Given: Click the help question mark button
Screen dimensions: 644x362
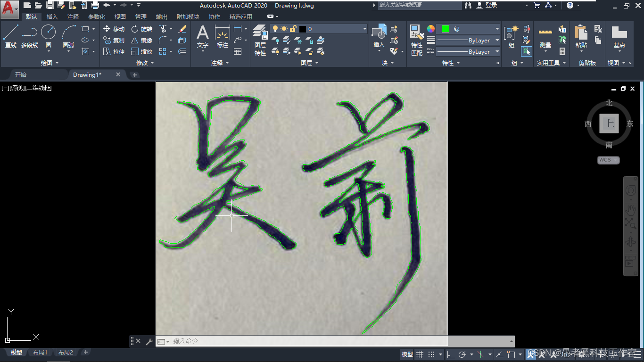Looking at the screenshot, I should [x=570, y=5].
